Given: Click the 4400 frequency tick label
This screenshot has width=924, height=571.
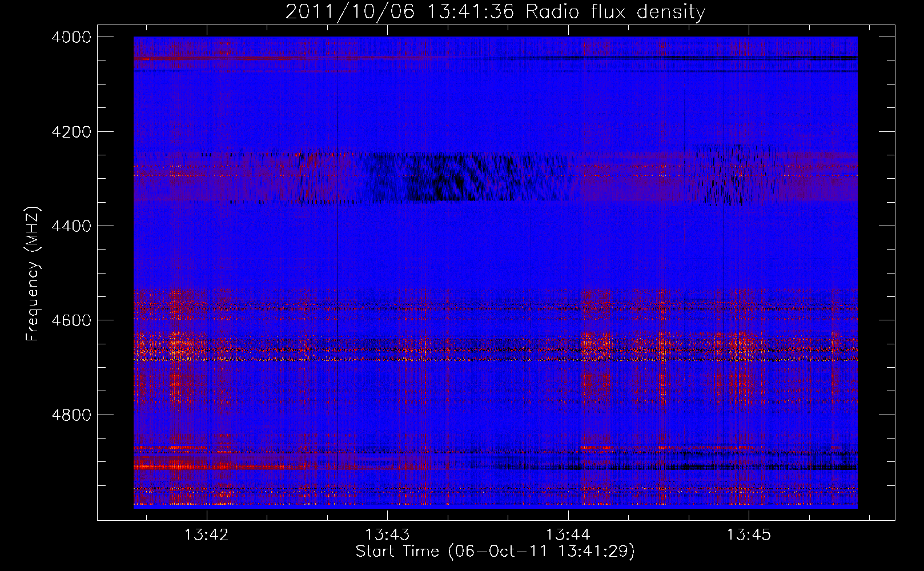Looking at the screenshot, I should (x=71, y=226).
